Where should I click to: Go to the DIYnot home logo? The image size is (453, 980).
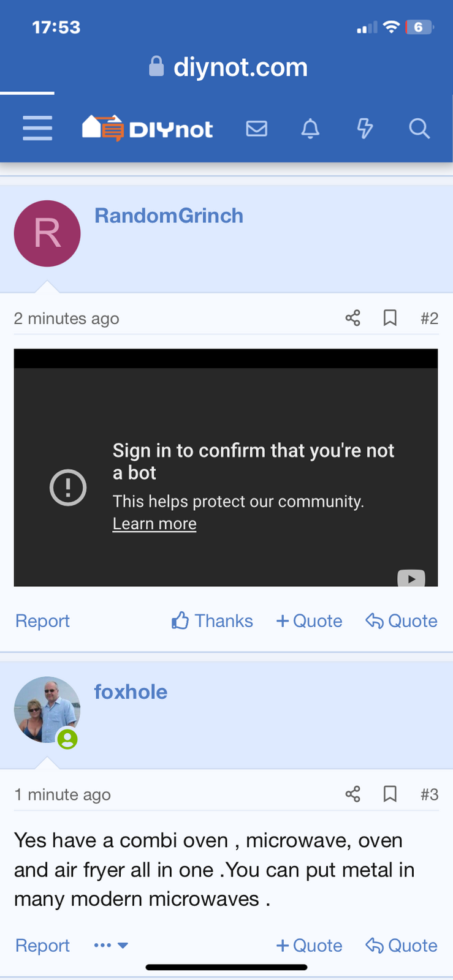coord(148,129)
